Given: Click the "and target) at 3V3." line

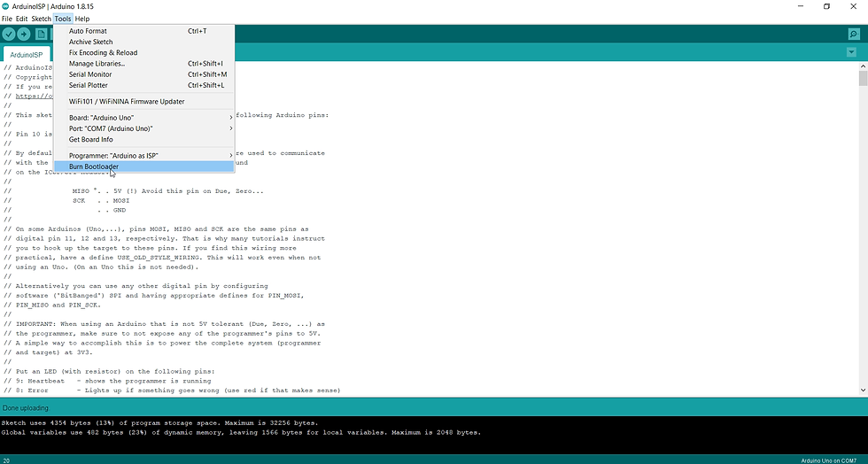Looking at the screenshot, I should tap(48, 352).
